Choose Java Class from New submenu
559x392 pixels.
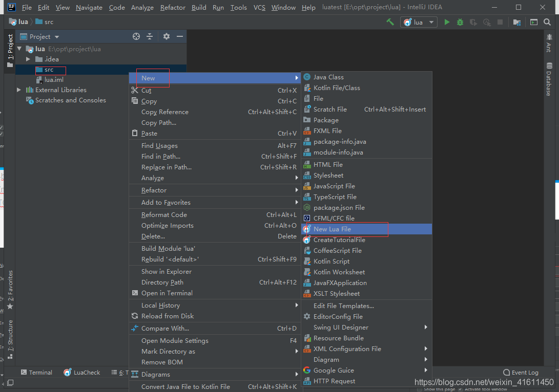(367, 77)
